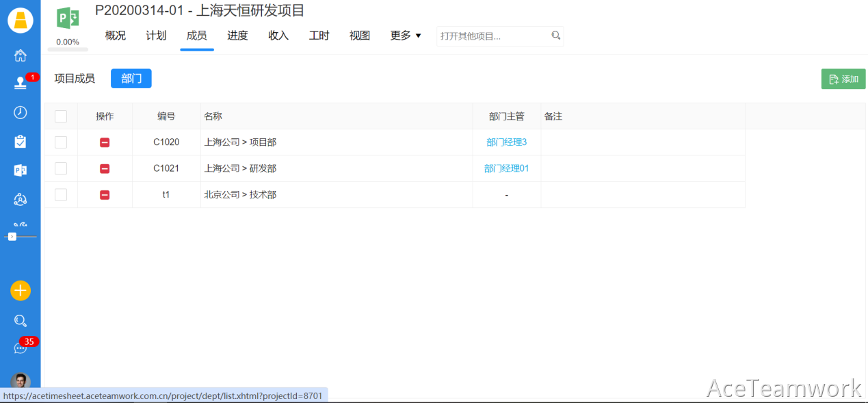
Task: Remove department C1020 using red minus icon
Action: click(105, 142)
